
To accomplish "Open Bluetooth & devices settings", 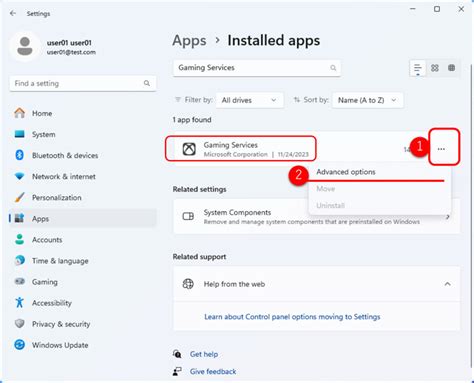I will [83, 155].
